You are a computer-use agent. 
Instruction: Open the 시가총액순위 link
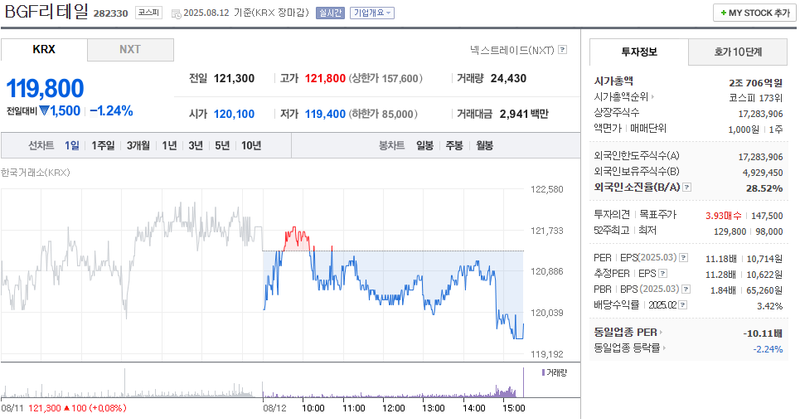pyautogui.click(x=621, y=96)
